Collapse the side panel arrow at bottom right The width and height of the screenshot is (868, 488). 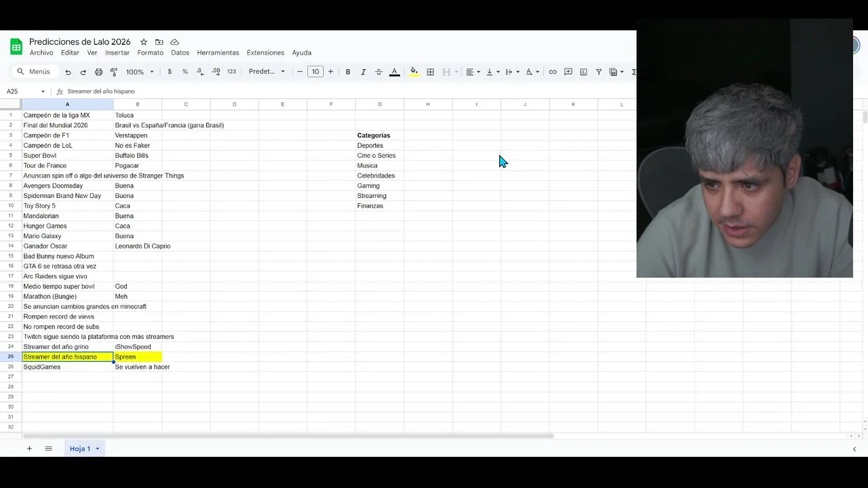854,449
